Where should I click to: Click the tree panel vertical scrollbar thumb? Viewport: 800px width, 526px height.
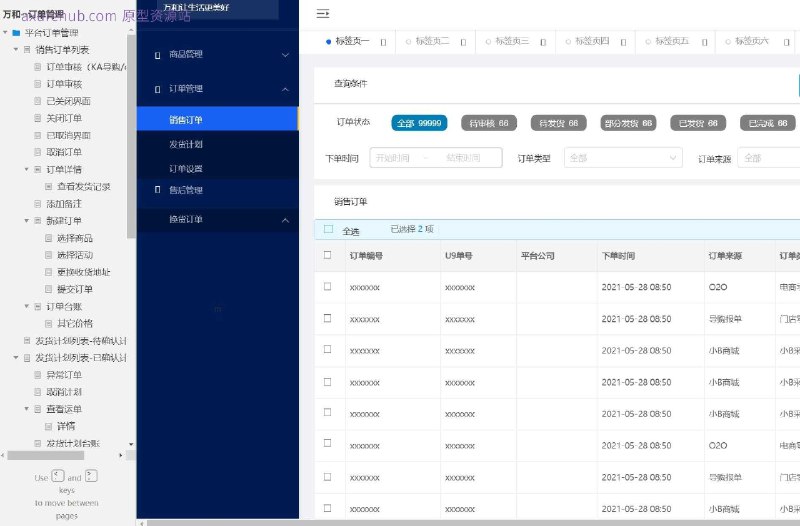point(131,136)
